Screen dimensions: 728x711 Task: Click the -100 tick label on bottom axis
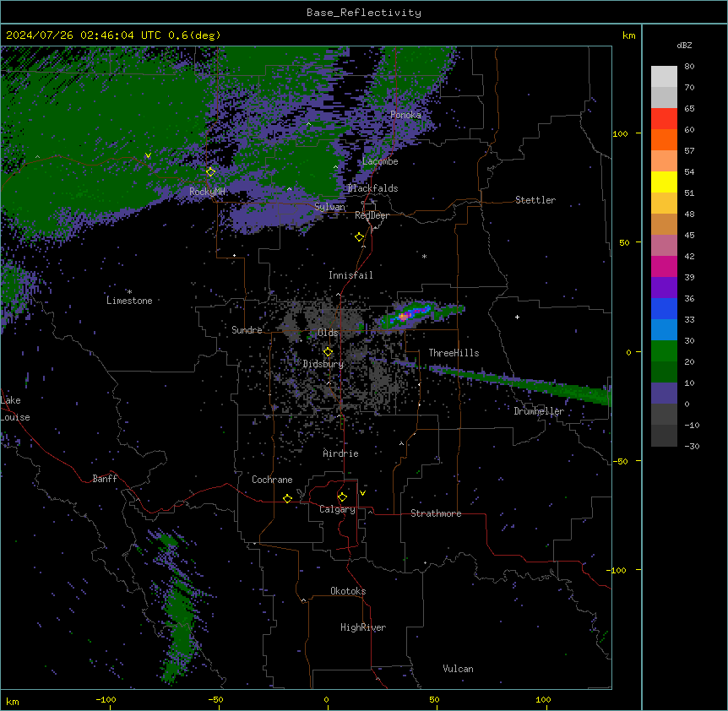point(106,699)
